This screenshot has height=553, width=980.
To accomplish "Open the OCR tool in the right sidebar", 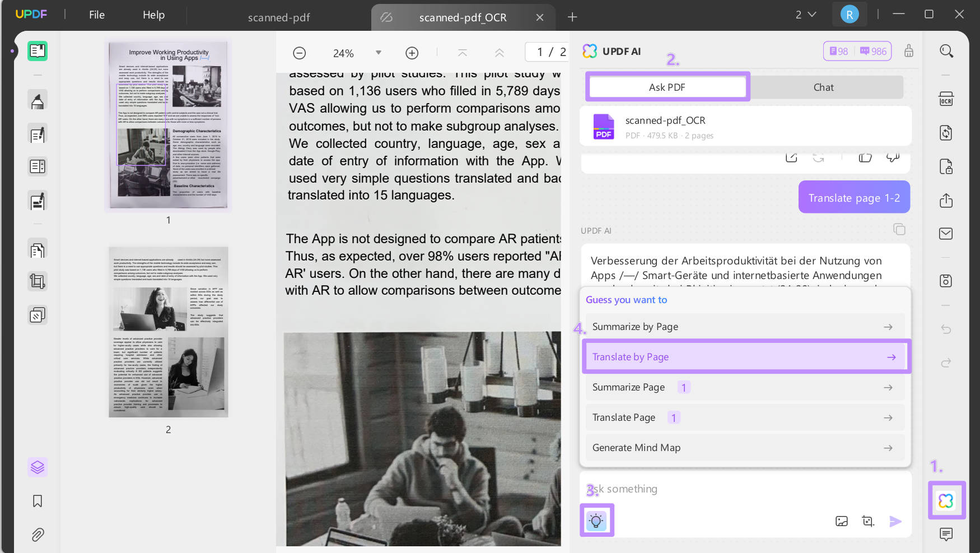I will (946, 99).
